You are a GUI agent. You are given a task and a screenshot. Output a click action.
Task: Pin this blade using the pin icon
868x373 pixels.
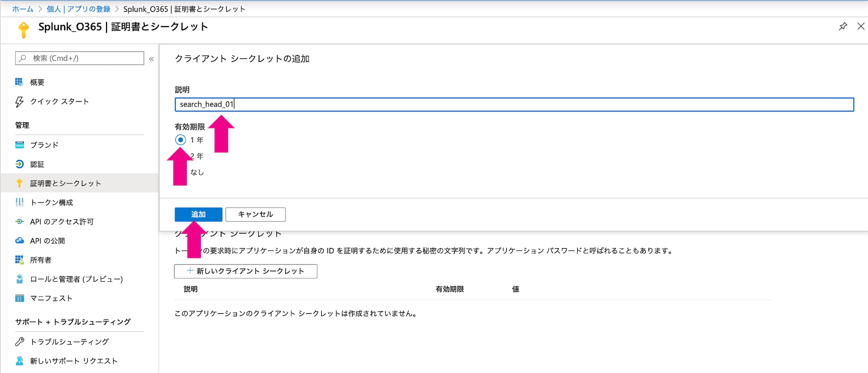843,26
